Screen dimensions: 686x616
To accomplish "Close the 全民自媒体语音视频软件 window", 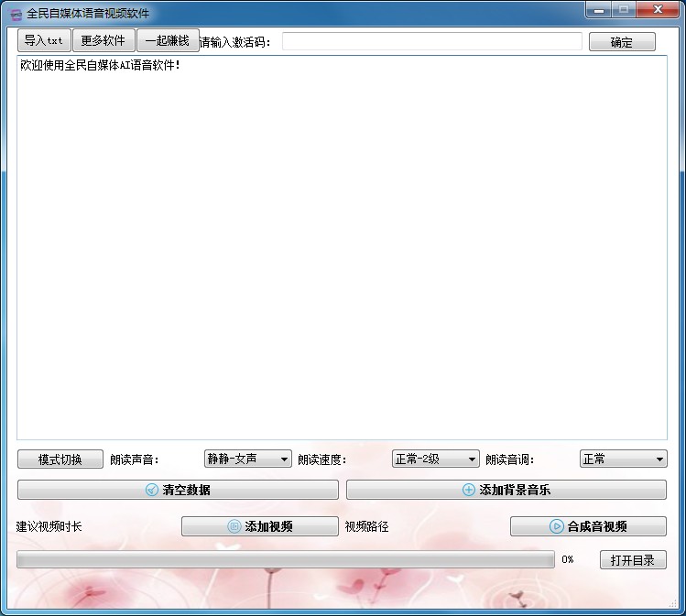I will click(x=658, y=10).
